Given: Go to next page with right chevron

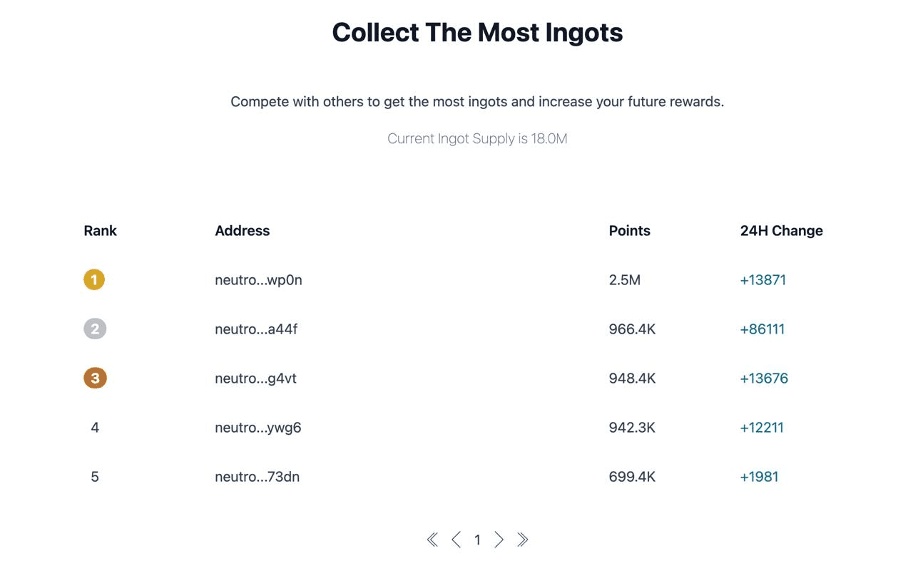Looking at the screenshot, I should tap(499, 540).
